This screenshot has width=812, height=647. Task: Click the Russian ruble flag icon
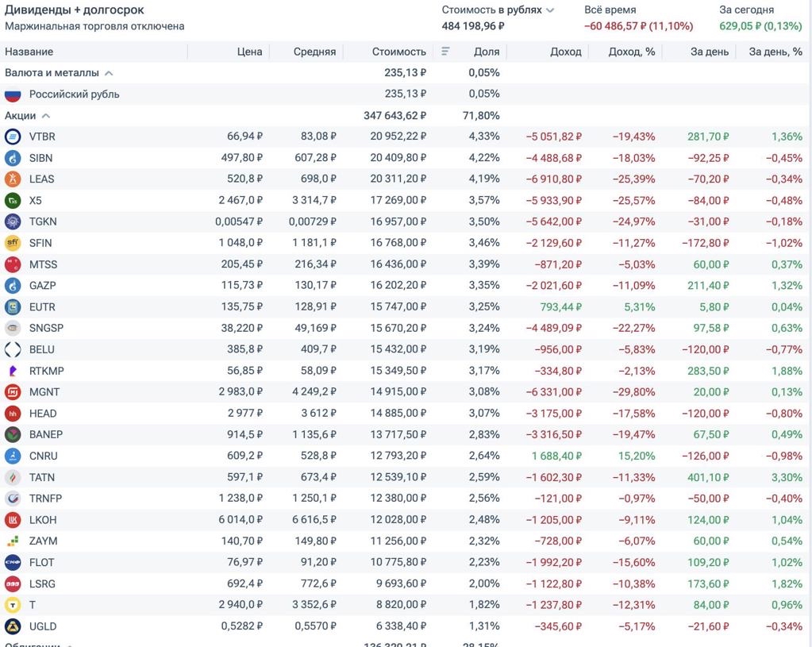coord(13,94)
